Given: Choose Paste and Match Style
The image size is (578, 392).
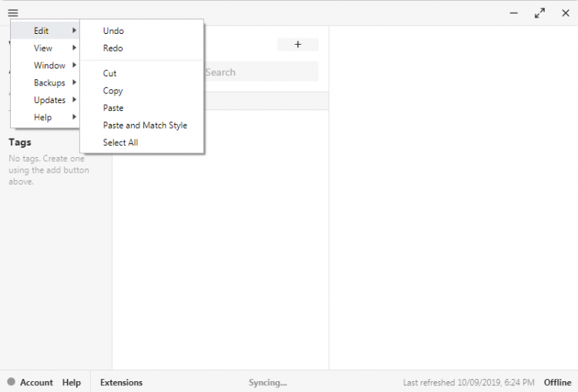Looking at the screenshot, I should pos(142,126).
